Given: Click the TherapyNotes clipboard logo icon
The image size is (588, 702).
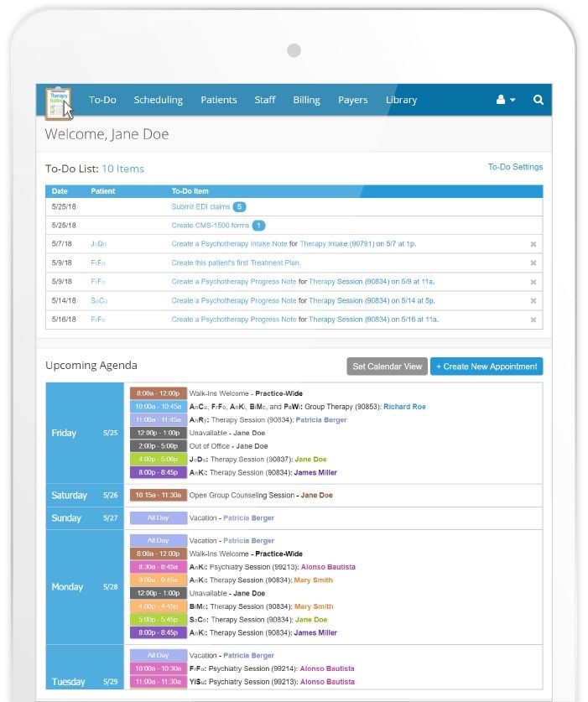Looking at the screenshot, I should point(60,101).
